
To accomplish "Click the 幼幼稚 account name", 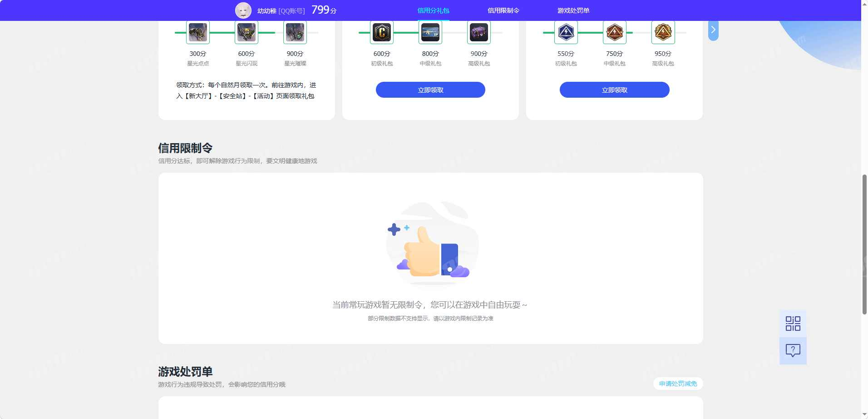I will 267,11.
